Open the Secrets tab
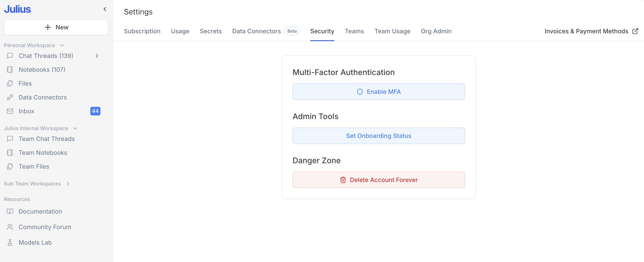644x262 pixels. 211,31
